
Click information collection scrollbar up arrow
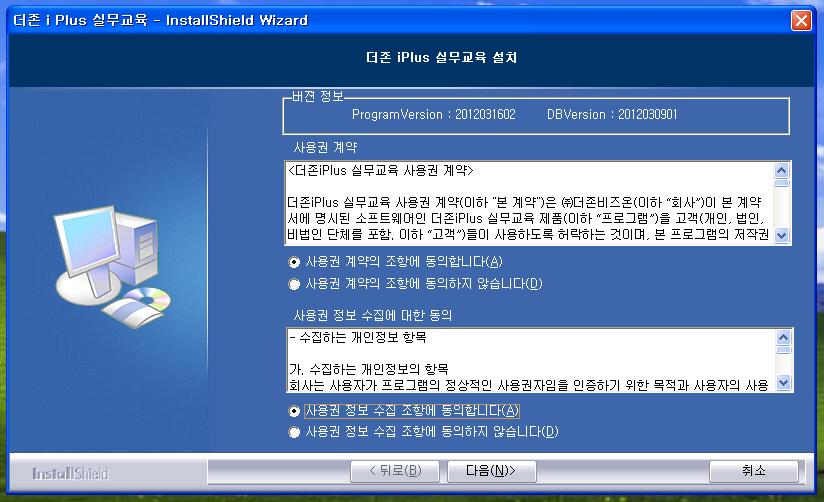783,337
